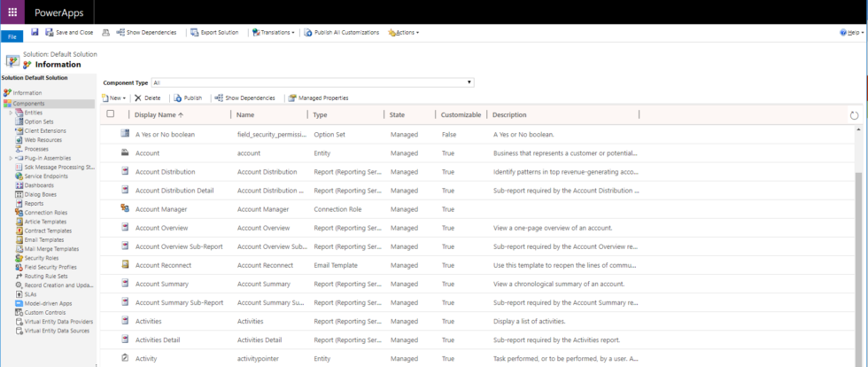Click Publish All Customizations
868x367 pixels.
click(342, 32)
